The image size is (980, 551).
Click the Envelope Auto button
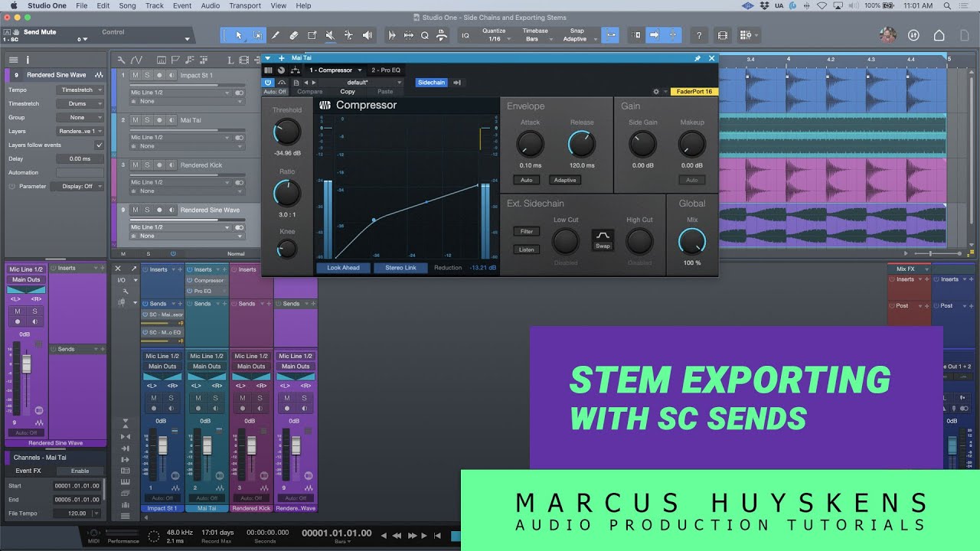(x=527, y=180)
